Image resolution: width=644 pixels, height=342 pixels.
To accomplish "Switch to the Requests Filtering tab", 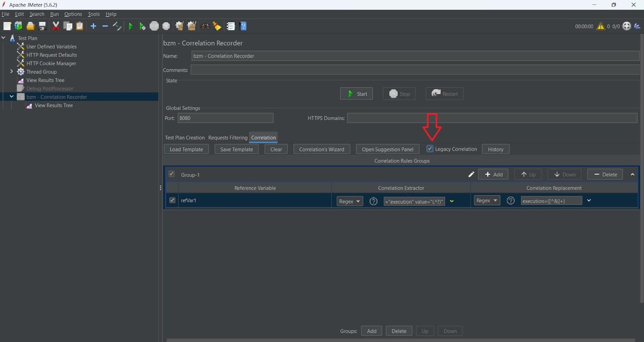I will (228, 138).
